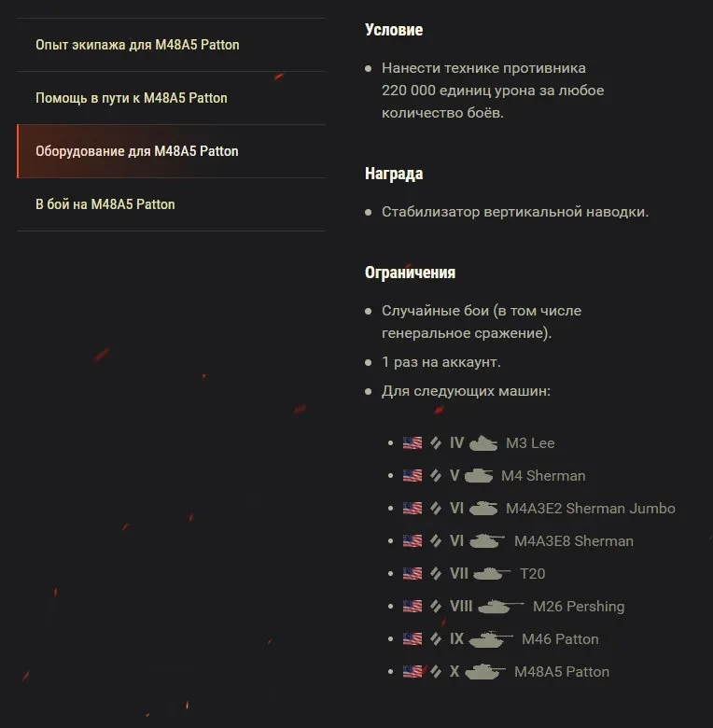
Task: Click the M26 Pershing vehicle name
Action: 579,607
